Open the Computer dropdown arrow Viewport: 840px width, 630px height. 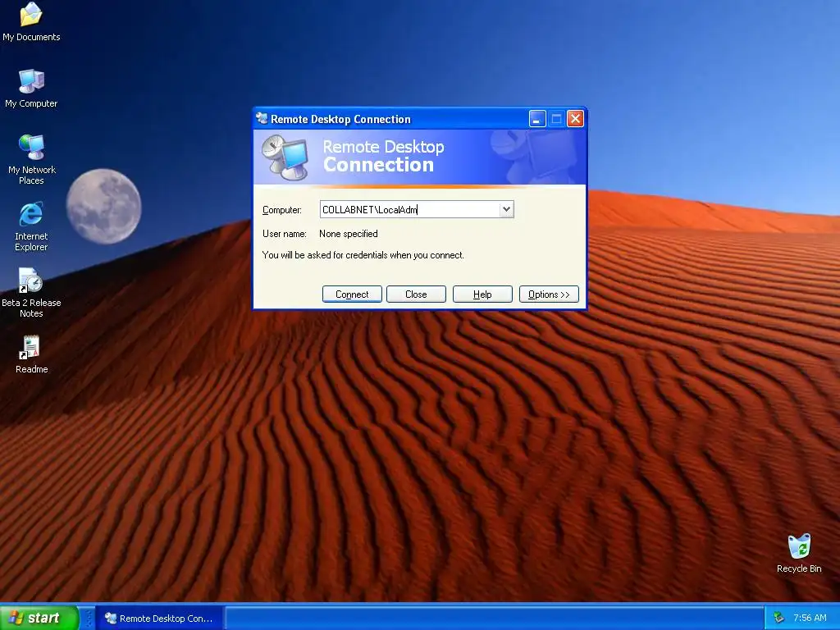point(506,209)
